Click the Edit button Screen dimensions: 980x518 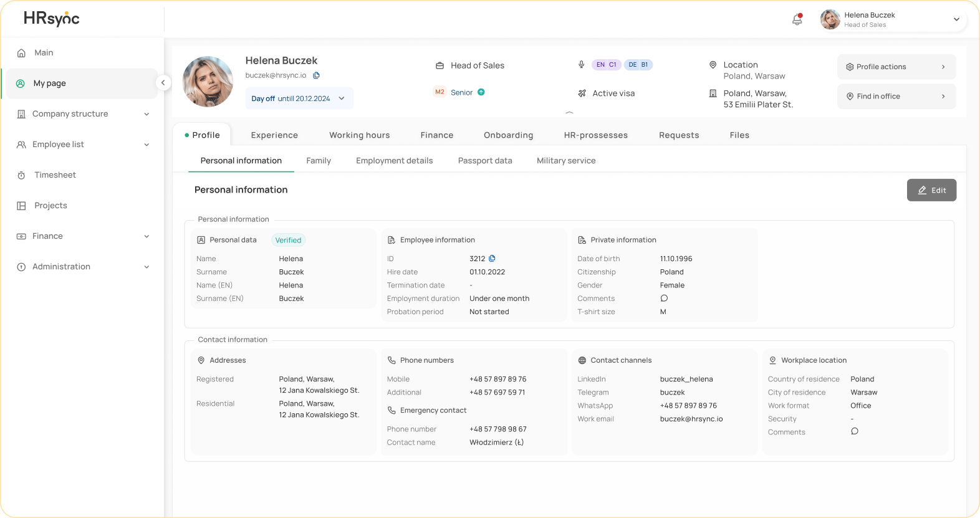pyautogui.click(x=931, y=190)
